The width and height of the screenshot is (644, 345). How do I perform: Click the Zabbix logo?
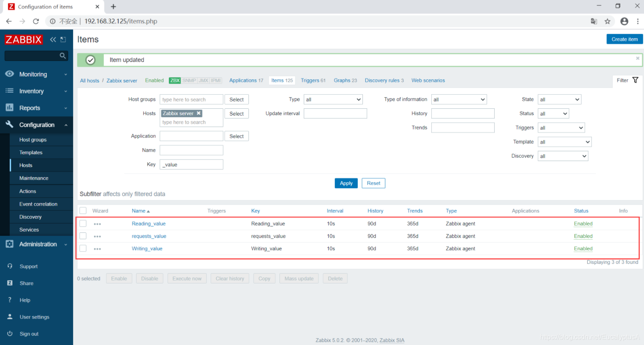click(24, 40)
